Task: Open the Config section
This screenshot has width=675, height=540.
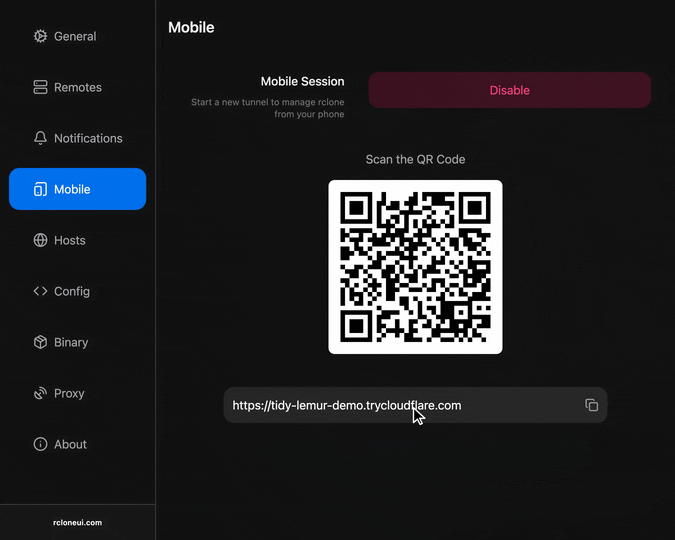Action: coord(72,292)
